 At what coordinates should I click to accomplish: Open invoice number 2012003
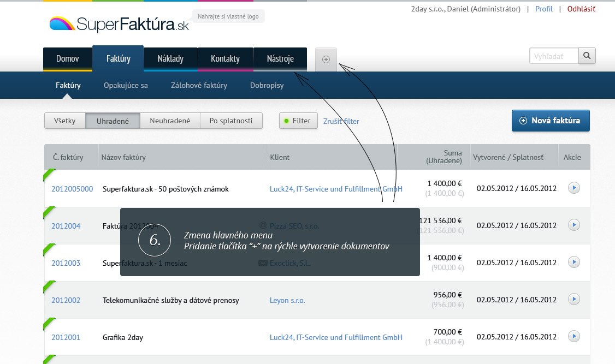66,263
